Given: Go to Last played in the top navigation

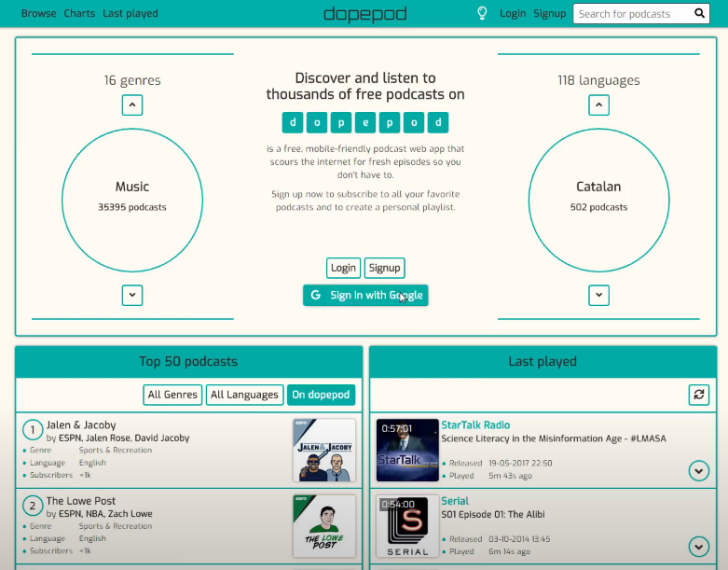Looking at the screenshot, I should 130,13.
